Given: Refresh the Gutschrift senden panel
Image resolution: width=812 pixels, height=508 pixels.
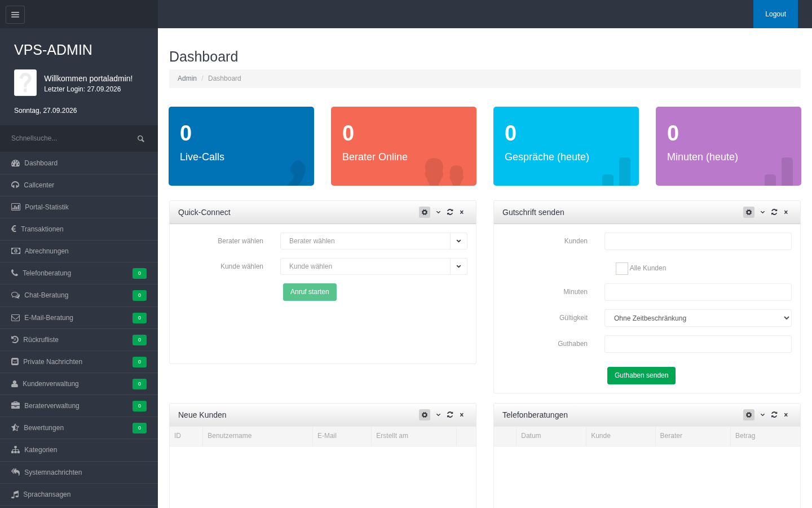Looking at the screenshot, I should (x=774, y=212).
